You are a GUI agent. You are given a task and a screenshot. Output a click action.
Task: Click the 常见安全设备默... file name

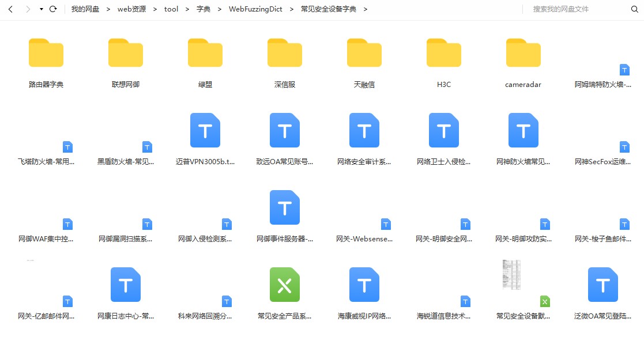(524, 316)
